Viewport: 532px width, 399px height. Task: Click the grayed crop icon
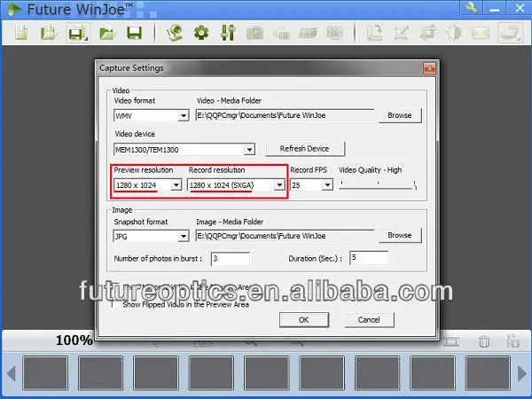(428, 34)
